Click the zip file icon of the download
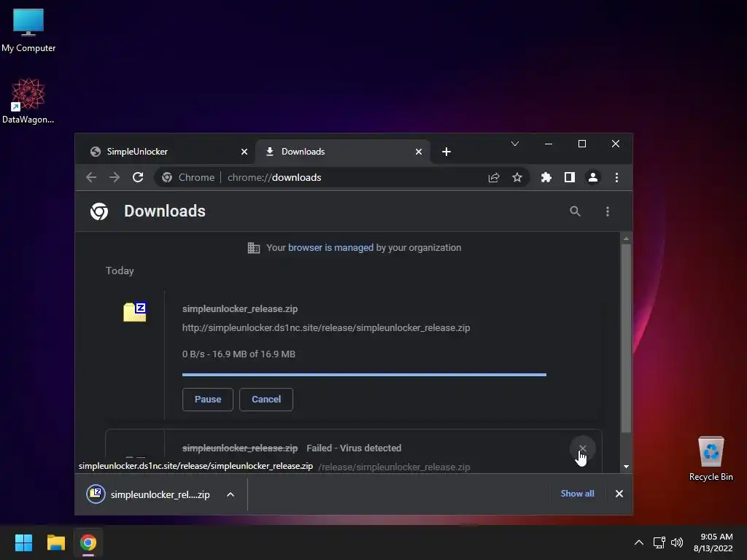Viewport: 747px width, 560px height. (x=135, y=312)
